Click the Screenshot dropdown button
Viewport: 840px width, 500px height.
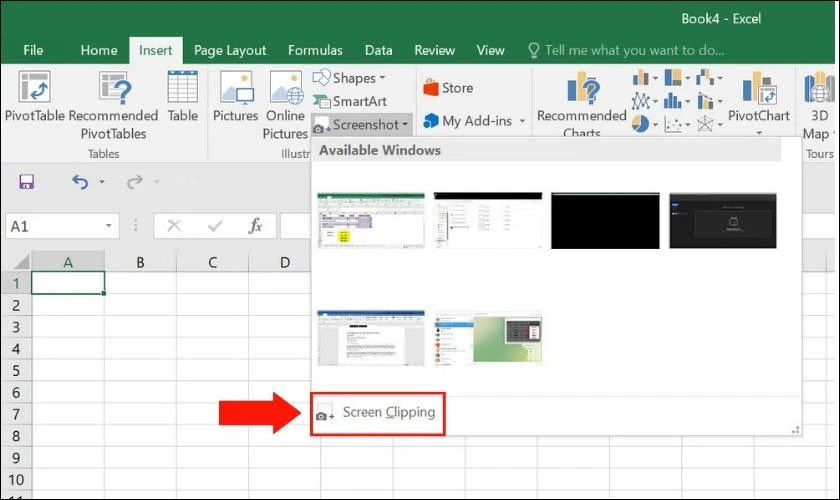click(x=362, y=124)
